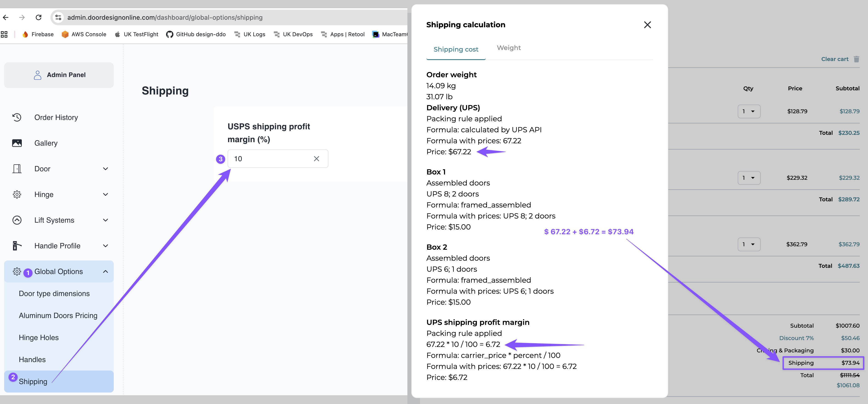Open quantity dropdown for $128.79 item
The width and height of the screenshot is (868, 404).
(x=749, y=111)
